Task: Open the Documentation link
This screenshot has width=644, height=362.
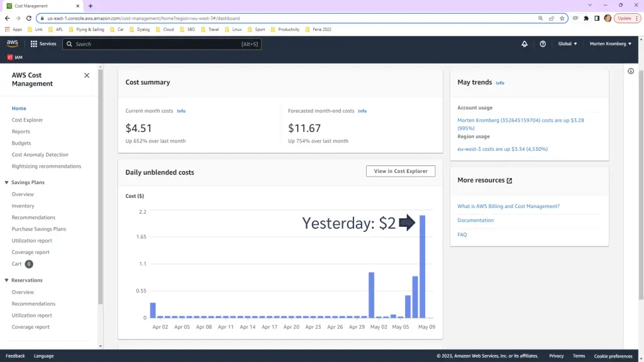Action: tap(475, 220)
